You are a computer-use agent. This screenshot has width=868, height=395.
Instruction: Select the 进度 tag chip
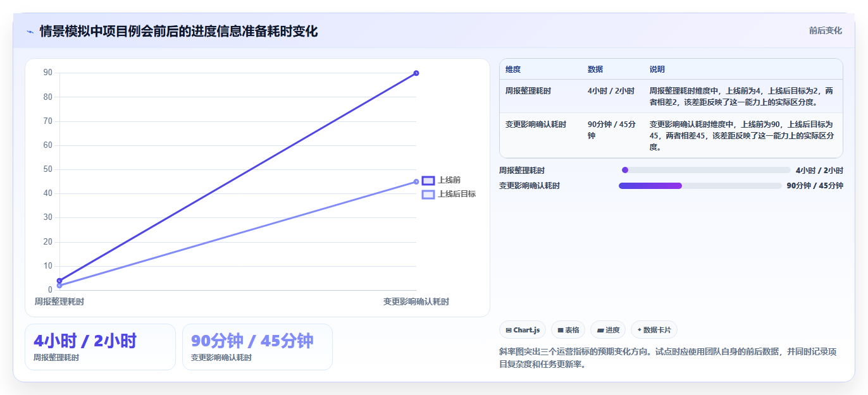(608, 330)
